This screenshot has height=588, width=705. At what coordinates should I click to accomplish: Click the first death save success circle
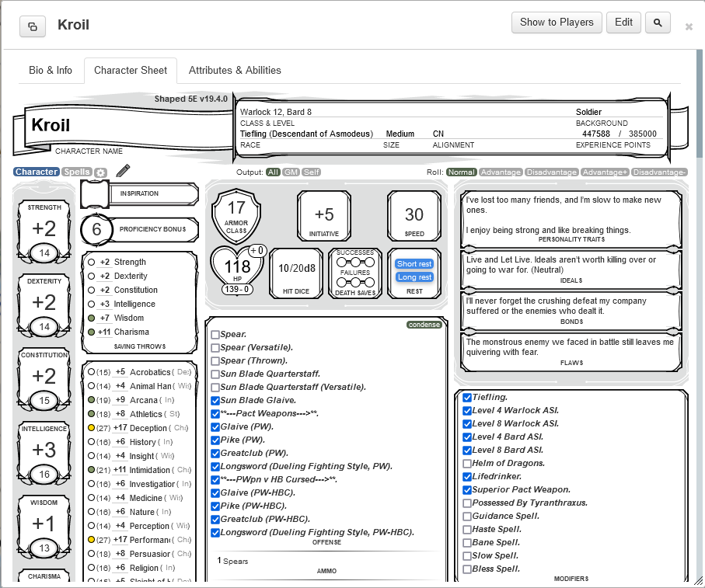pos(342,263)
